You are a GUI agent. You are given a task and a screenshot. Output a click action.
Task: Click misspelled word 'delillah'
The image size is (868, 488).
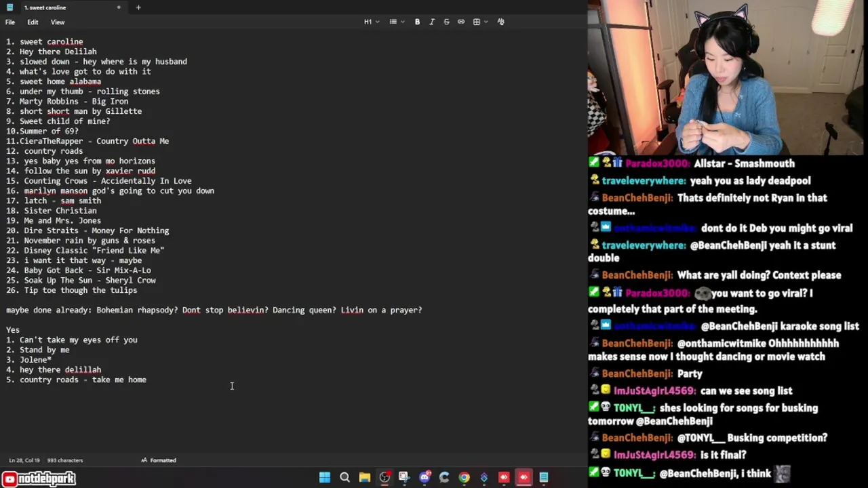83,370
